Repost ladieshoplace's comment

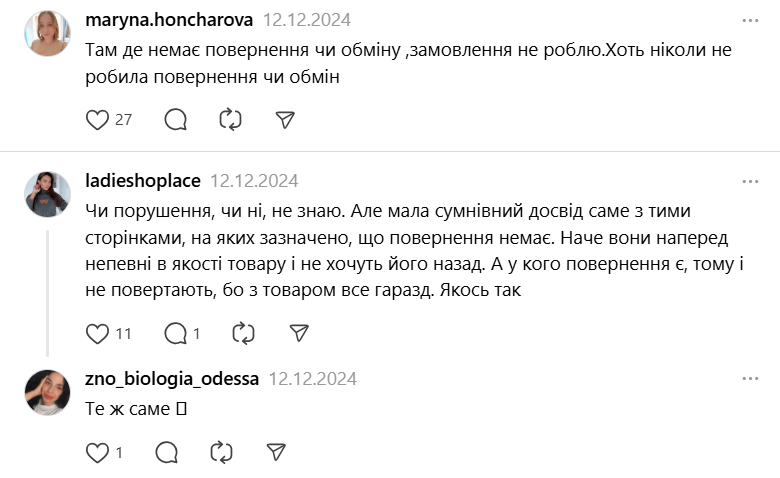pyautogui.click(x=243, y=333)
